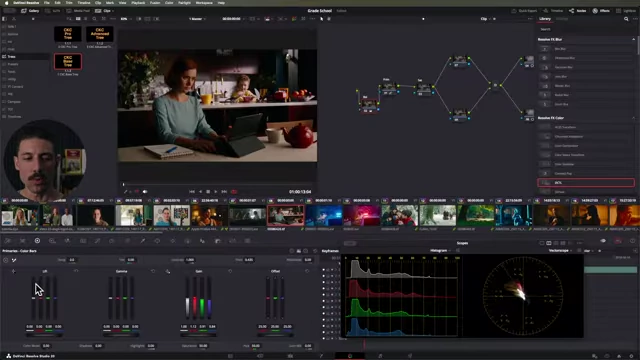
Task: Open the Tracker palette
Action: [x=172, y=241]
